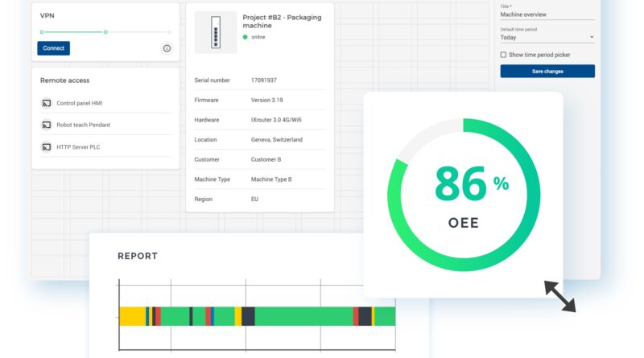Click the Title field containing Machine overview
The image size is (644, 358).
547,14
